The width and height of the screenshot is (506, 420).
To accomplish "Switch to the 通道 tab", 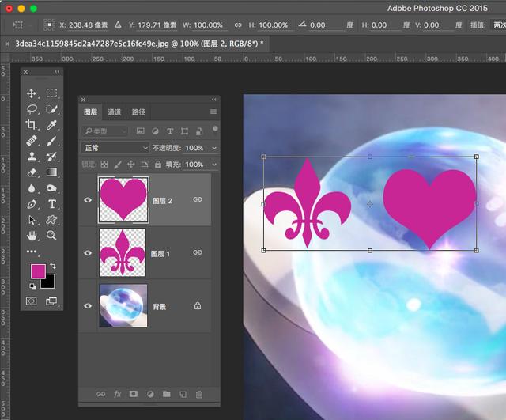I will coord(114,112).
